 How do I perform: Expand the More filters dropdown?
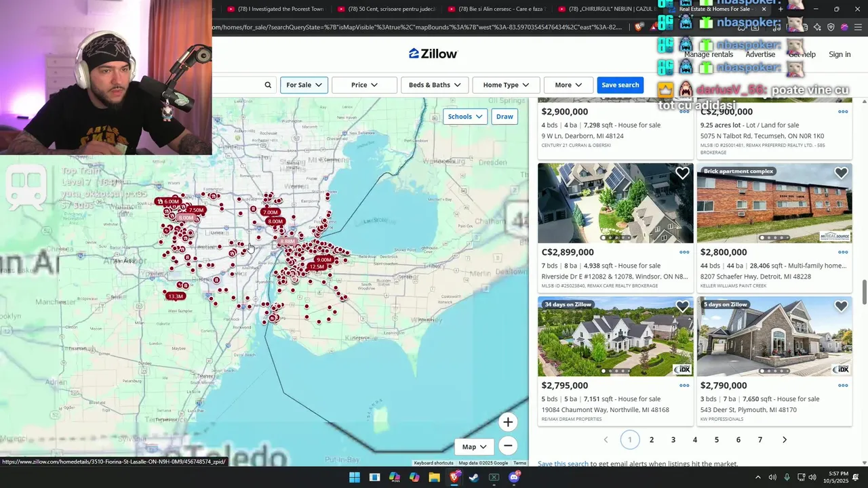click(x=568, y=85)
